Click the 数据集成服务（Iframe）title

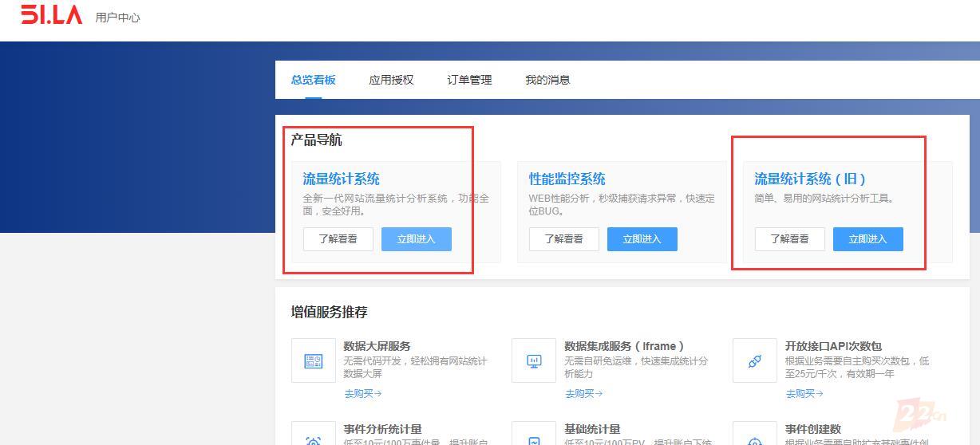625,346
